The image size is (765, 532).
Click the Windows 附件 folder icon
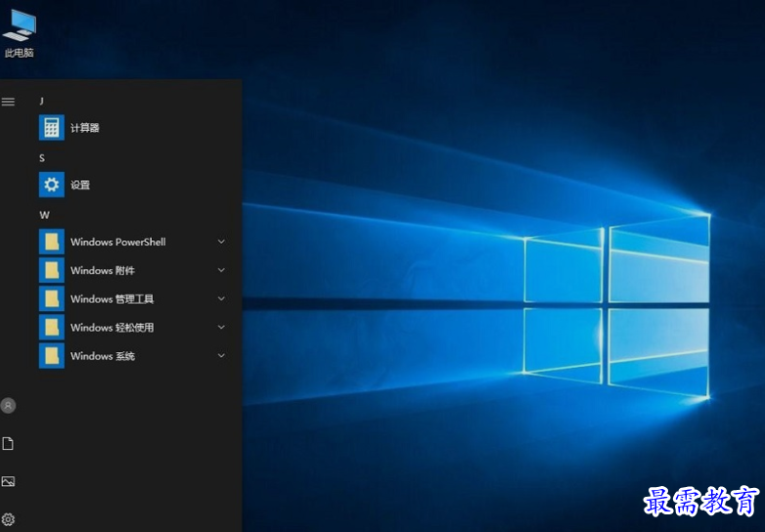(x=52, y=270)
